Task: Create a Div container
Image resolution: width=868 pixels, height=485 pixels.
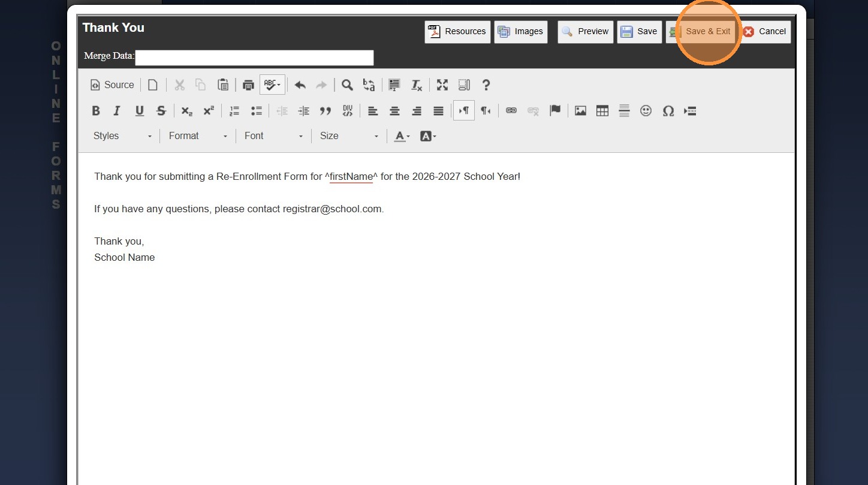Action: (x=348, y=111)
